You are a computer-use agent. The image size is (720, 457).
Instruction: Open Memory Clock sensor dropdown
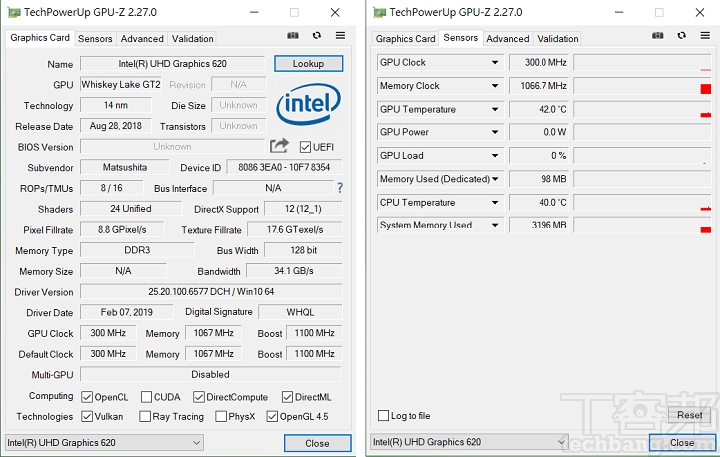tap(495, 86)
